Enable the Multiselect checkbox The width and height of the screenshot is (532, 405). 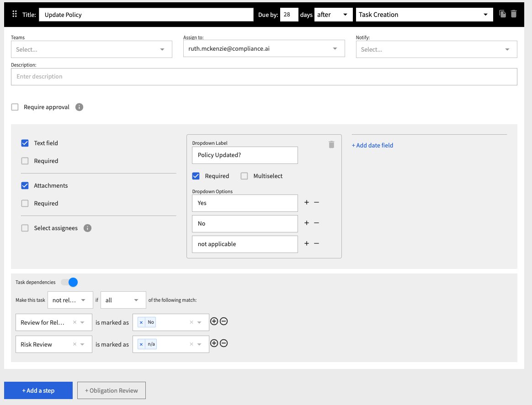click(x=244, y=176)
